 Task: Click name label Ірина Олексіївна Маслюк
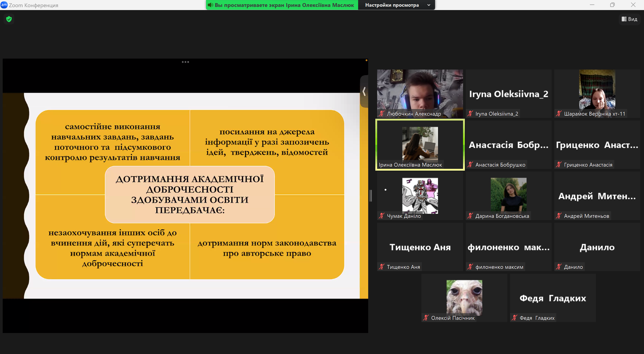(410, 165)
